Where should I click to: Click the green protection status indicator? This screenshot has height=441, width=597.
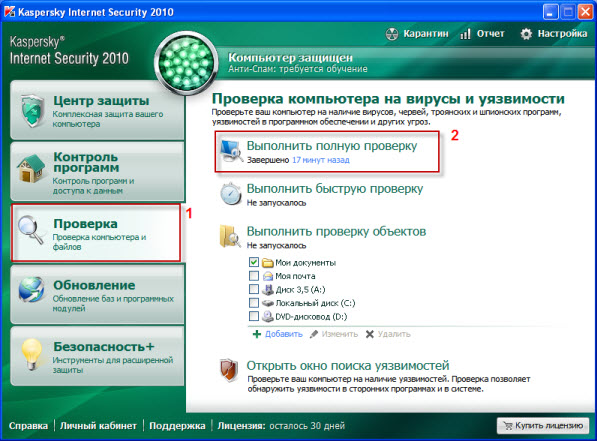coord(186,63)
